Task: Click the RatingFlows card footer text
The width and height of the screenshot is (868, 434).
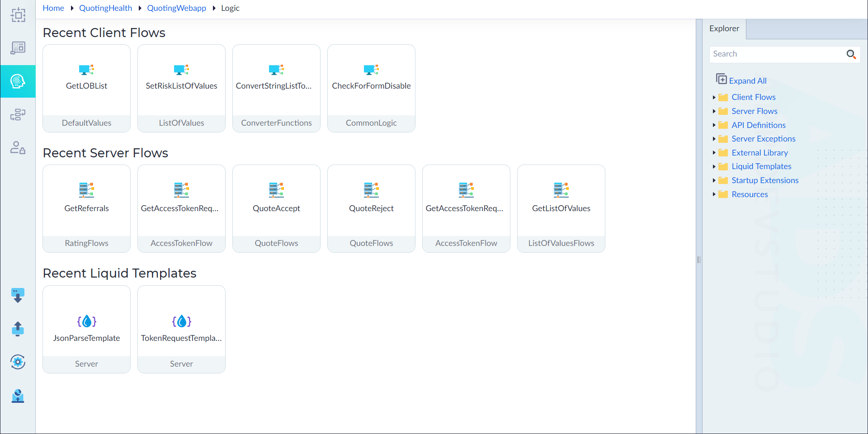Action: [86, 243]
